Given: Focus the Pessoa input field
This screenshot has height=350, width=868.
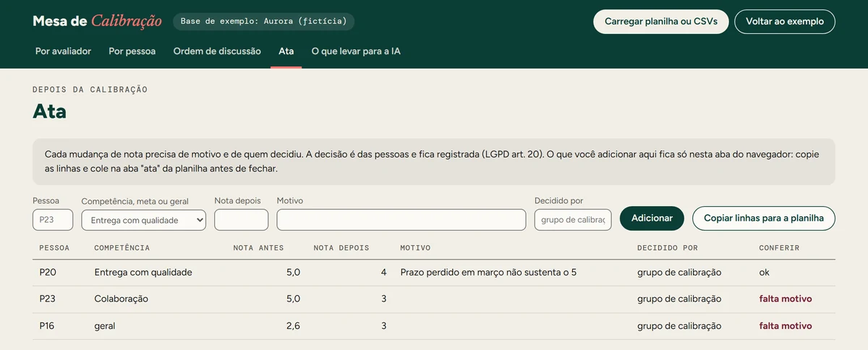Looking at the screenshot, I should [54, 220].
